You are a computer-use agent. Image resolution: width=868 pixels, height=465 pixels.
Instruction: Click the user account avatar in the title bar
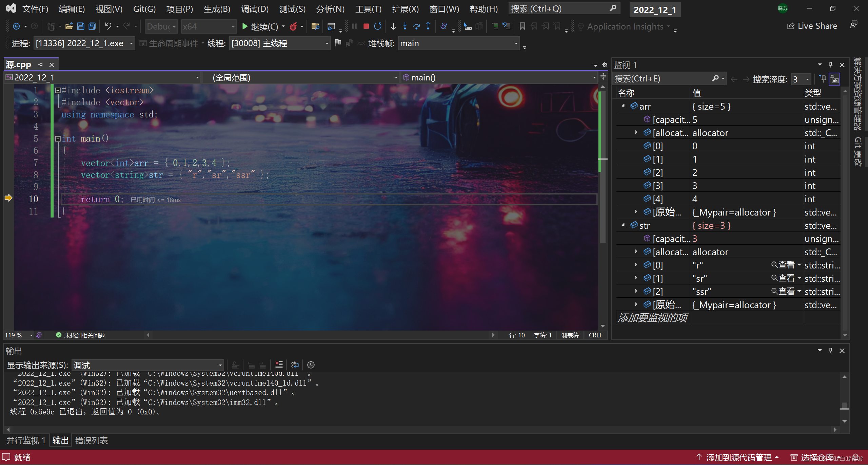click(783, 8)
